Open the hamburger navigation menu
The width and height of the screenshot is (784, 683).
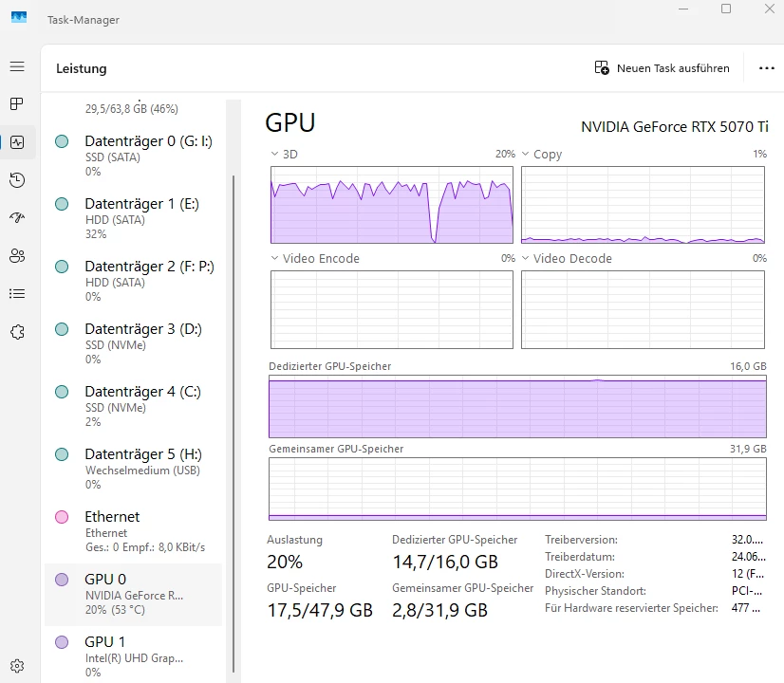[x=17, y=66]
